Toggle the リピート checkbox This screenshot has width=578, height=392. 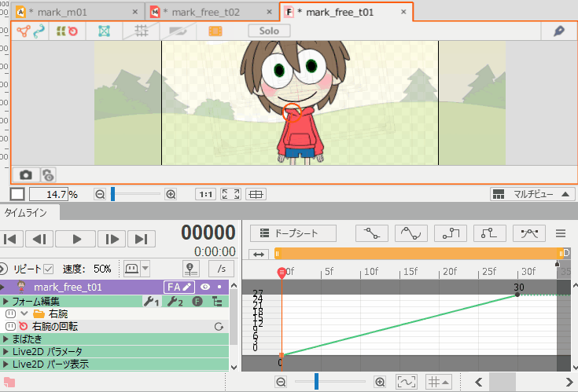point(49,269)
